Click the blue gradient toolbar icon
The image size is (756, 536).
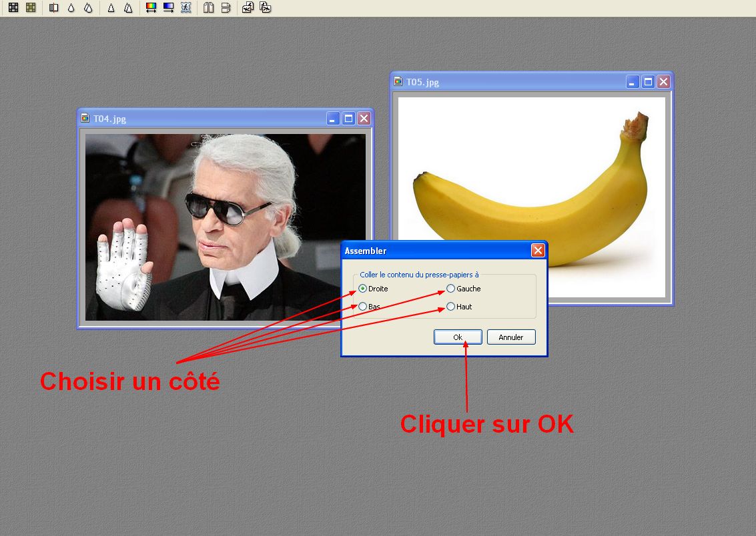click(169, 8)
